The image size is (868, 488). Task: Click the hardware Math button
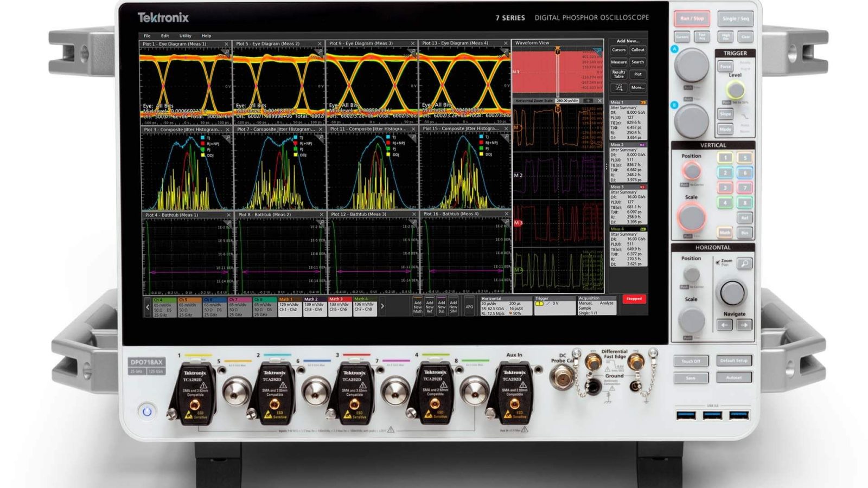pyautogui.click(x=725, y=233)
